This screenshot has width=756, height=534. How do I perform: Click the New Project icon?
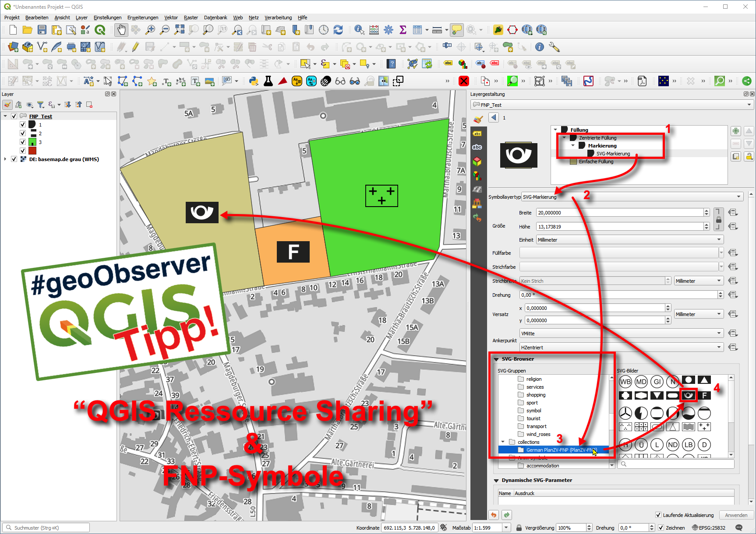tap(13, 30)
